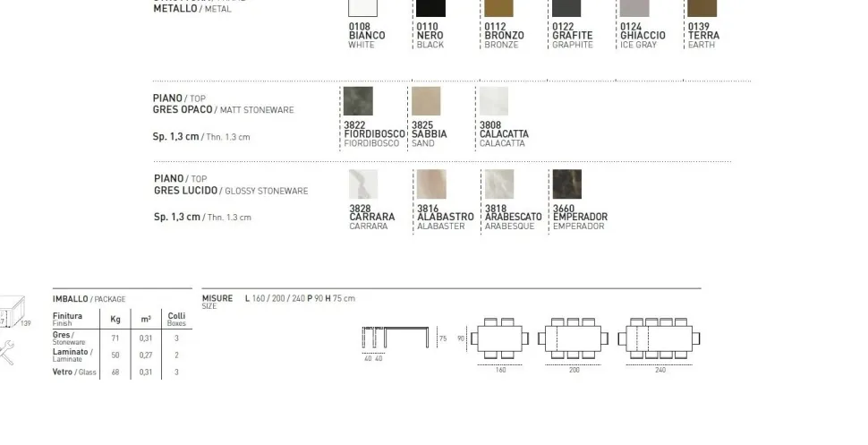868x445 pixels.
Task: Select the 0110 Nero black swatch
Action: click(x=430, y=8)
